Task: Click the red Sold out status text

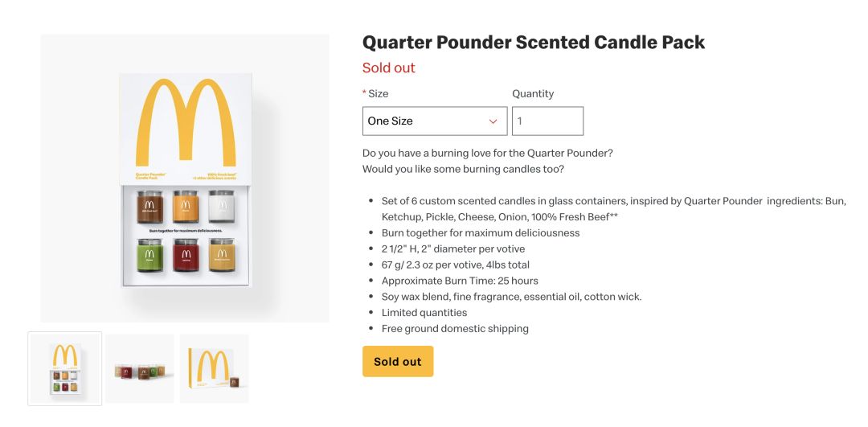Action: tap(388, 68)
